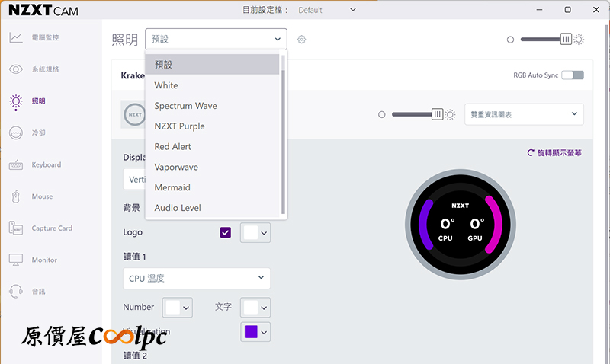Select the default preset option in list
The height and width of the screenshot is (364, 610).
click(212, 64)
